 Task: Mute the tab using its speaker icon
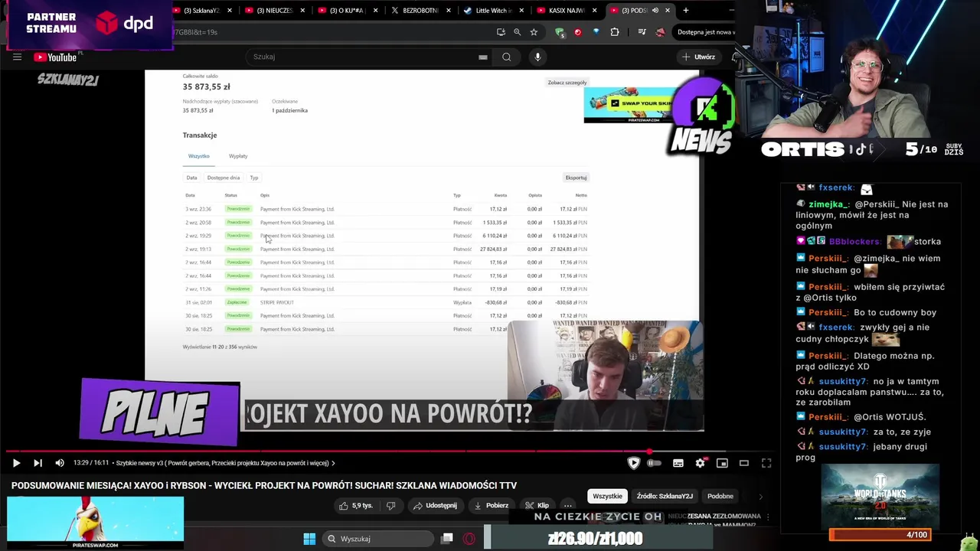[655, 11]
